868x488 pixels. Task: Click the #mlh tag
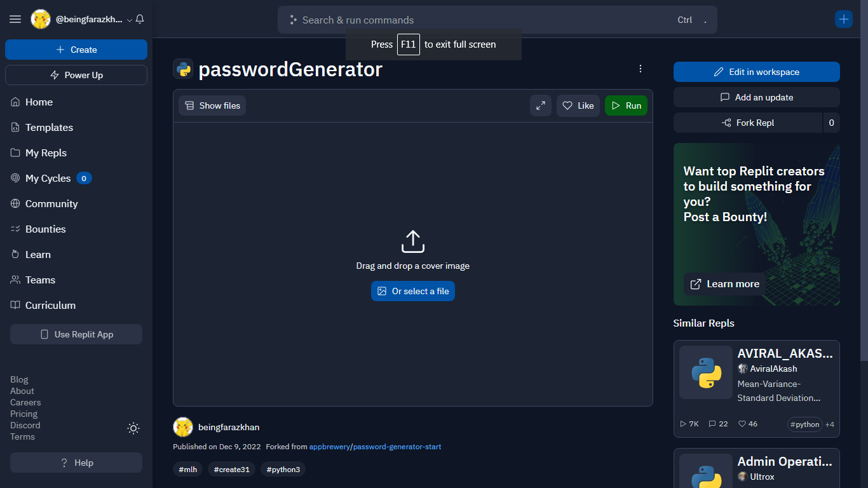(x=188, y=470)
